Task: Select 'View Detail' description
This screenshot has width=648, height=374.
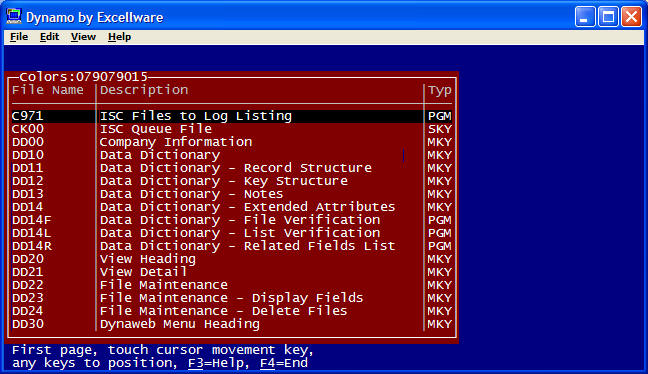Action: pos(143,272)
